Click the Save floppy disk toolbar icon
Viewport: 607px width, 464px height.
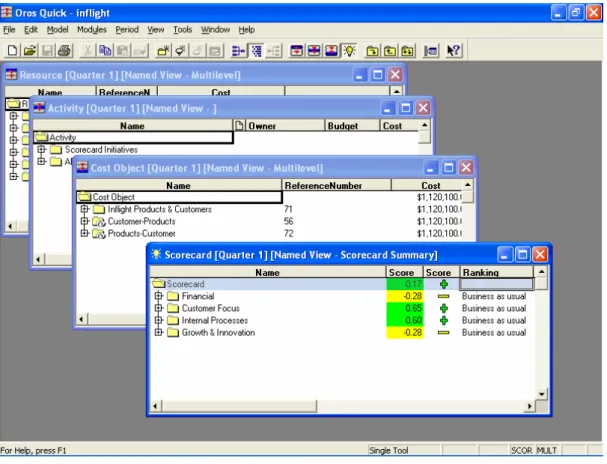(47, 50)
